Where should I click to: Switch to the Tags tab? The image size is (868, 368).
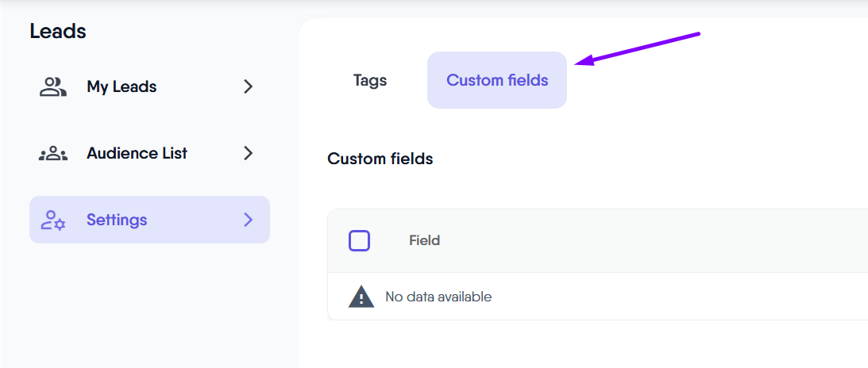coord(370,80)
